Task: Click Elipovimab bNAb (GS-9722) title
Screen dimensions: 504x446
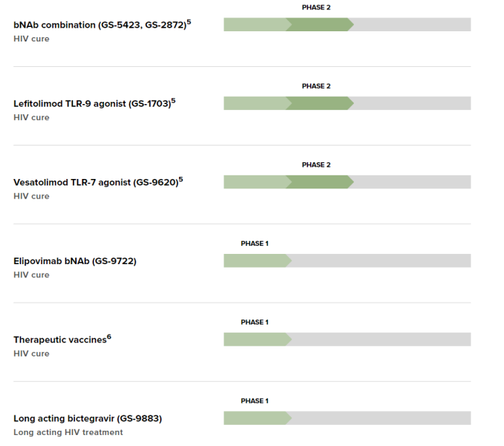Action: (x=74, y=261)
